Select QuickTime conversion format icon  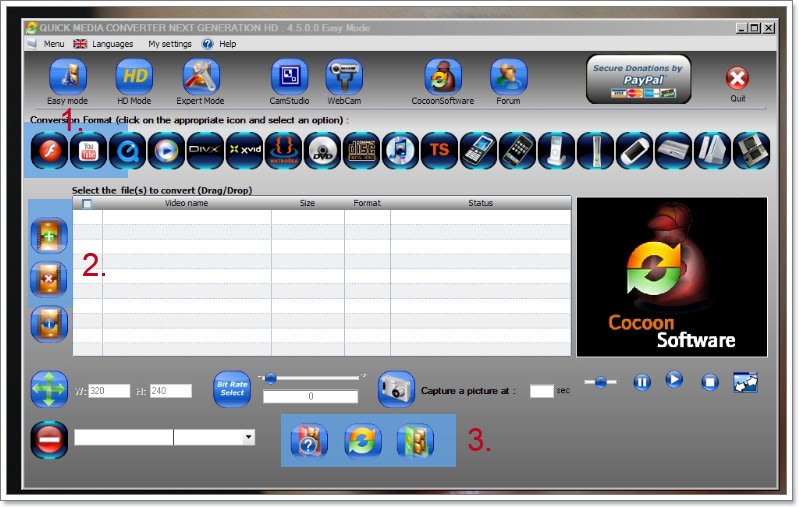tap(127, 150)
